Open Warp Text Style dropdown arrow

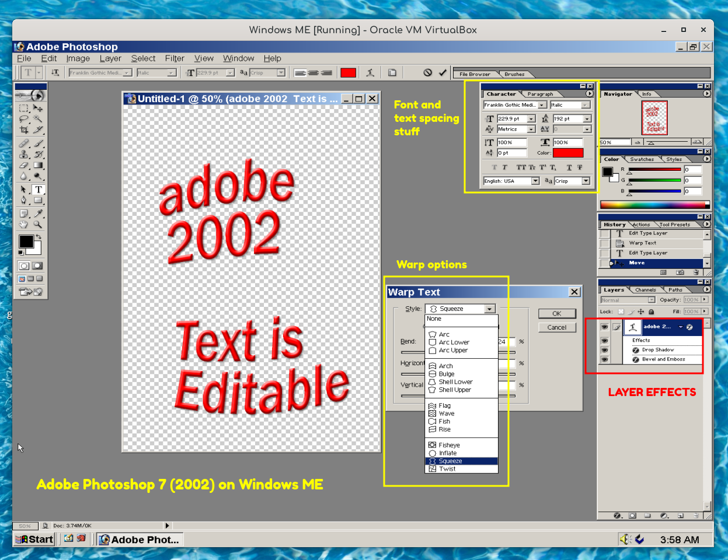pyautogui.click(x=490, y=309)
